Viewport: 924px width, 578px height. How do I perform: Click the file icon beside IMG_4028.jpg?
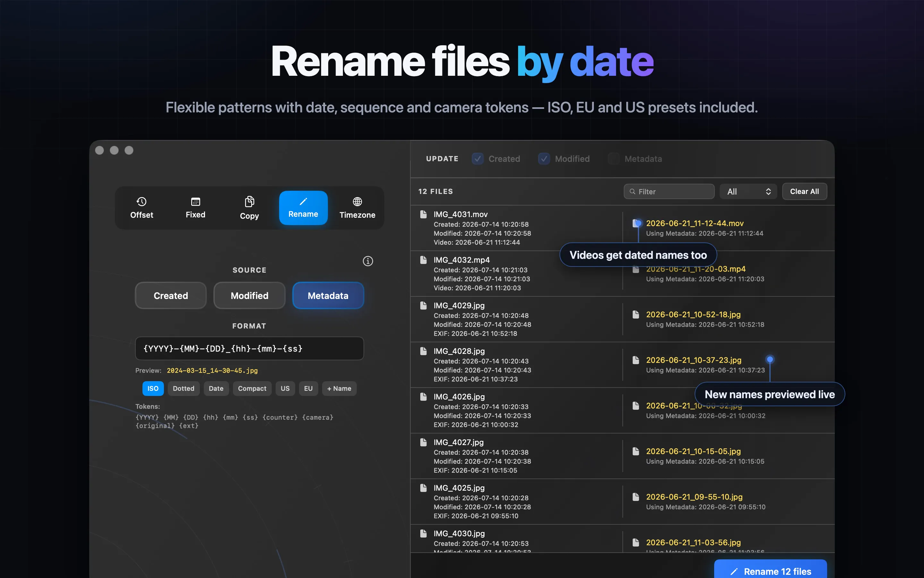pos(423,351)
